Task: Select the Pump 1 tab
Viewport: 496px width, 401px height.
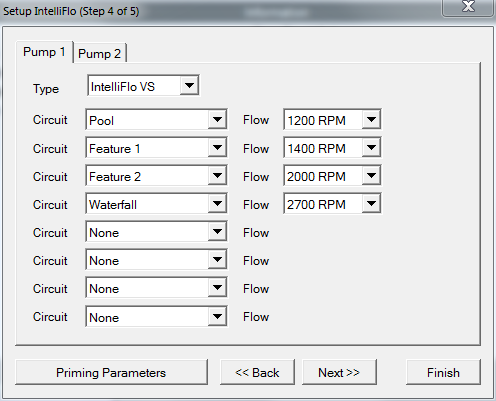Action: [44, 52]
